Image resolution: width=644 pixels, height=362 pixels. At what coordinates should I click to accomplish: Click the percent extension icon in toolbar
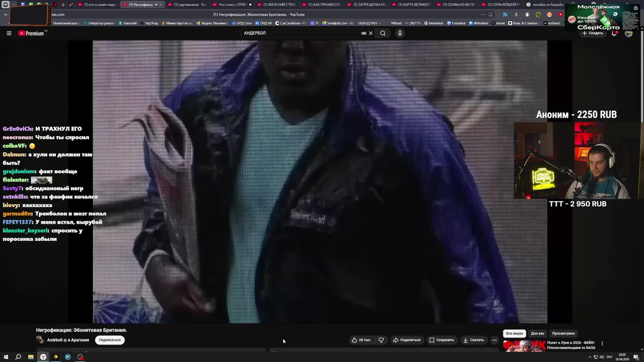tap(538, 15)
